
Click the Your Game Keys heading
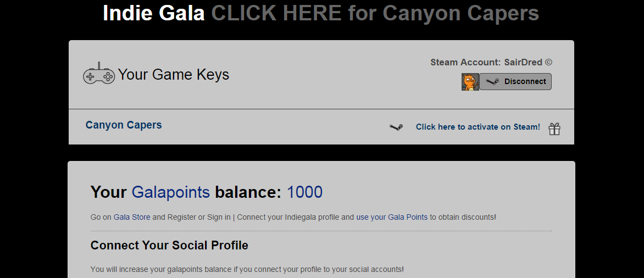coord(174,75)
